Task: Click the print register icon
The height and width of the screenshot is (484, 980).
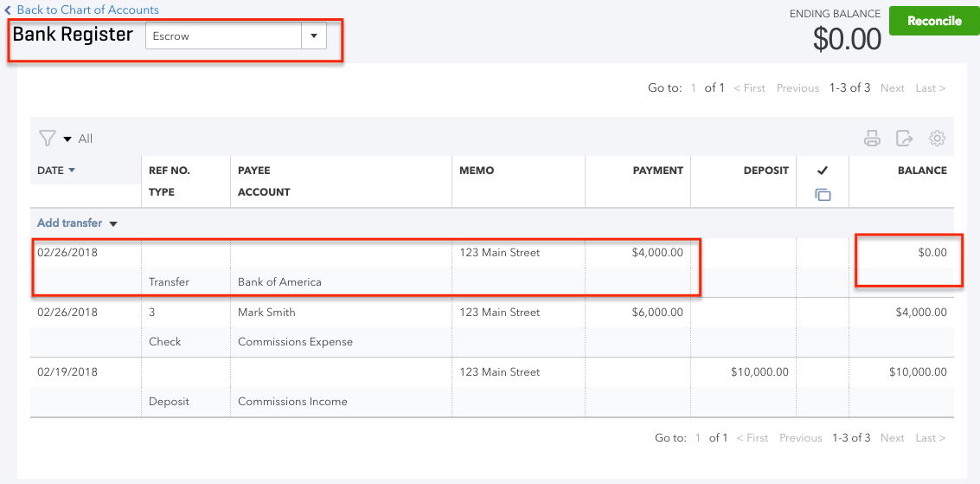Action: pos(872,139)
